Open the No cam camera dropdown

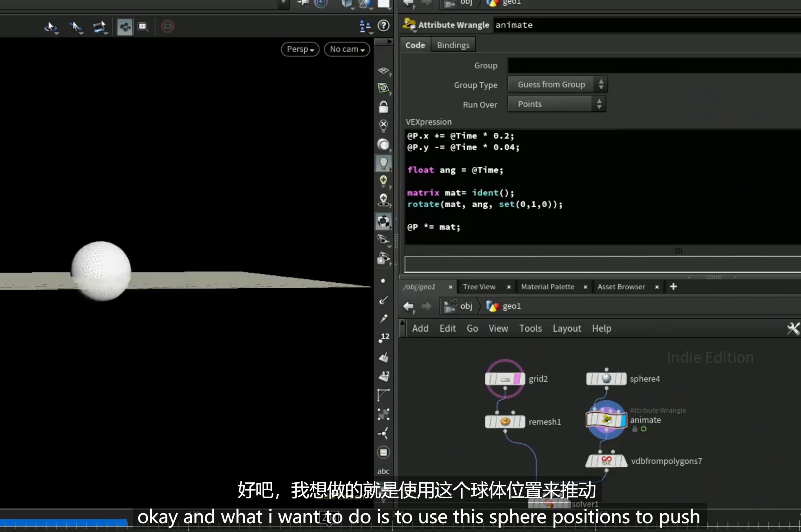point(347,49)
